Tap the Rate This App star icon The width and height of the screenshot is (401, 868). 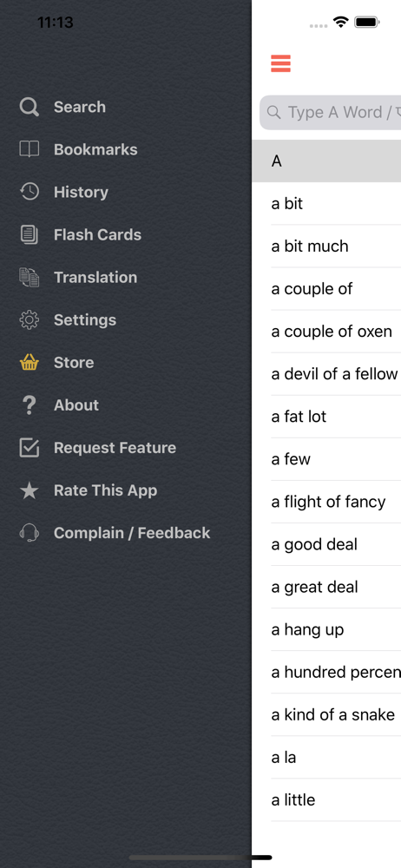click(30, 490)
